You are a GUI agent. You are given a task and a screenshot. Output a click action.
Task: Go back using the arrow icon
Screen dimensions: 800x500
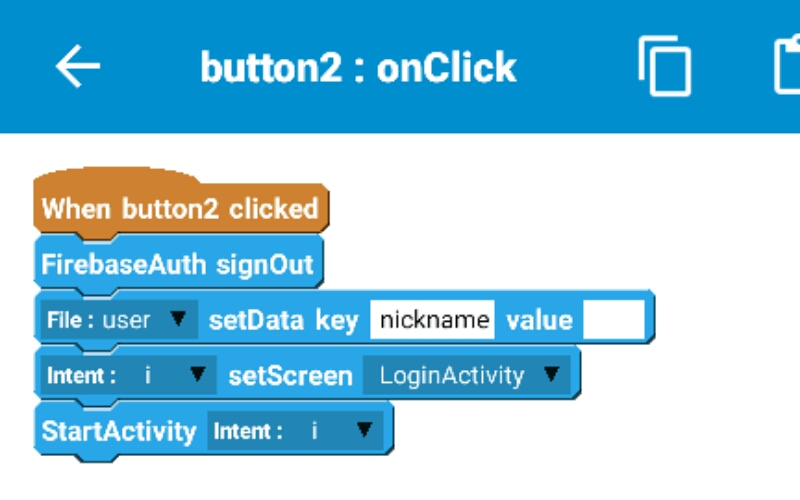click(x=78, y=66)
